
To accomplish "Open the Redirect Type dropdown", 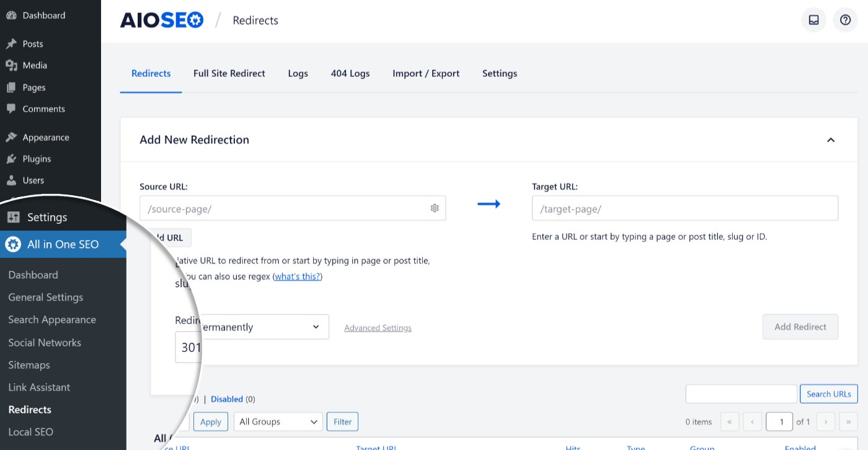I will coord(252,327).
